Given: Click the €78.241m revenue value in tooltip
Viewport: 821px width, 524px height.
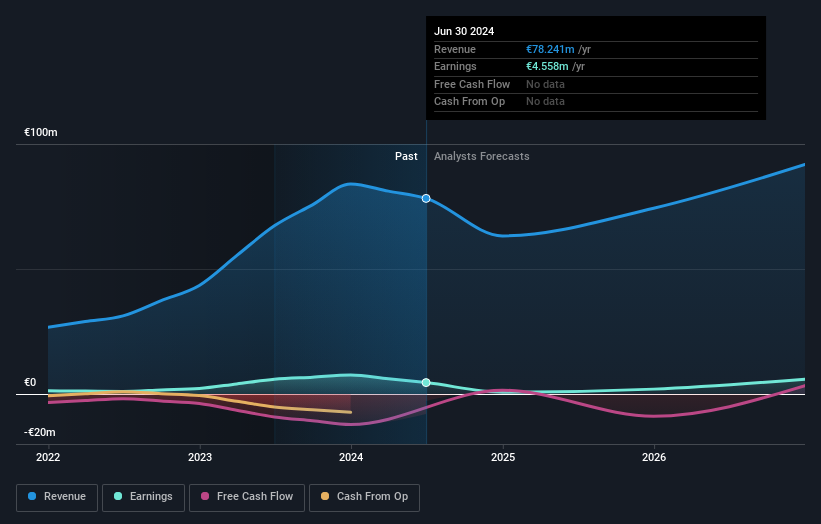Looking at the screenshot, I should (x=550, y=49).
